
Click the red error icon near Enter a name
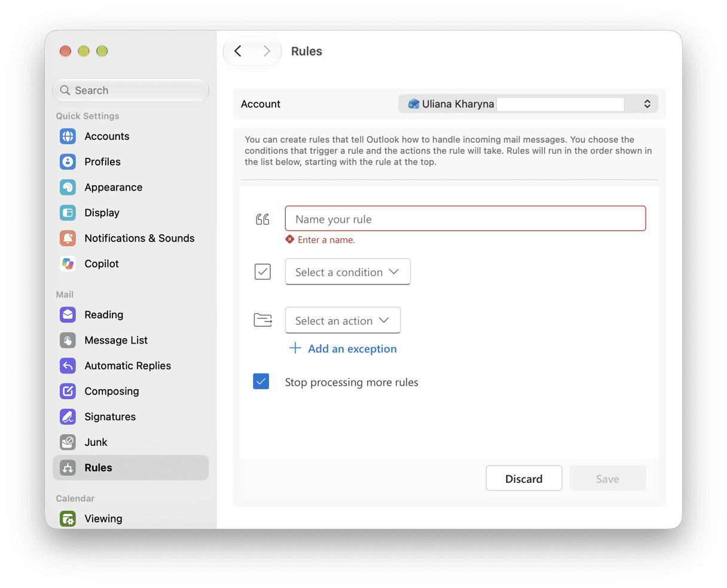pos(290,239)
